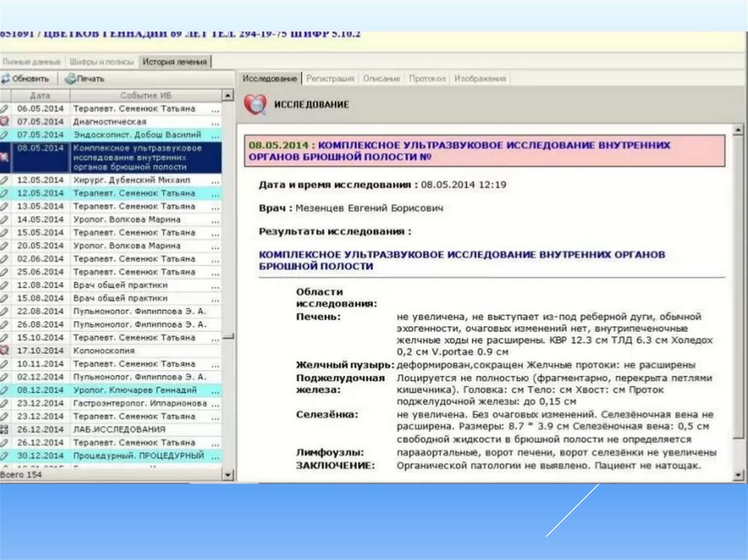Select 10.11.2014 Терапевт Семенюк Татьяна row
Screen dimensions: 748x560
pyautogui.click(x=111, y=364)
